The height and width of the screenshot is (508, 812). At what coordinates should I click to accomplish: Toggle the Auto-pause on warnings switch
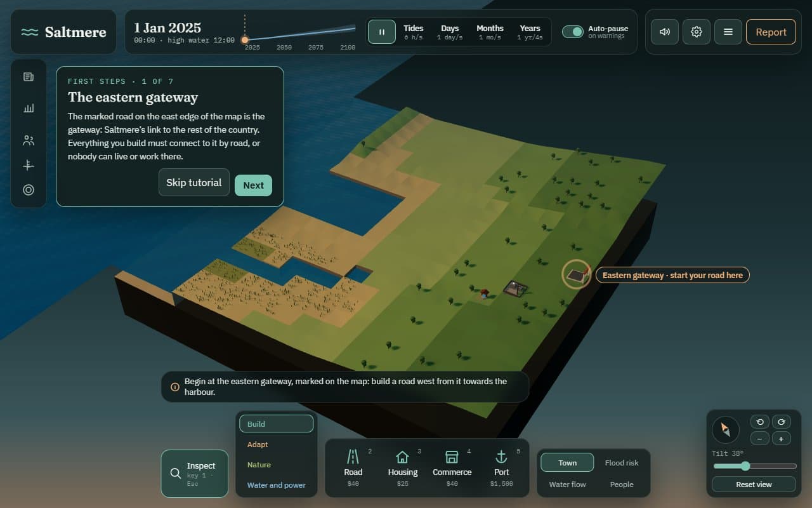(x=573, y=32)
